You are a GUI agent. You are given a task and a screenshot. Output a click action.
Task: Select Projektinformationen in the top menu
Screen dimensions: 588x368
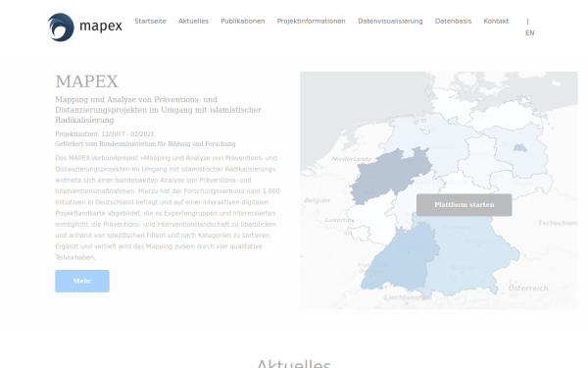312,21
